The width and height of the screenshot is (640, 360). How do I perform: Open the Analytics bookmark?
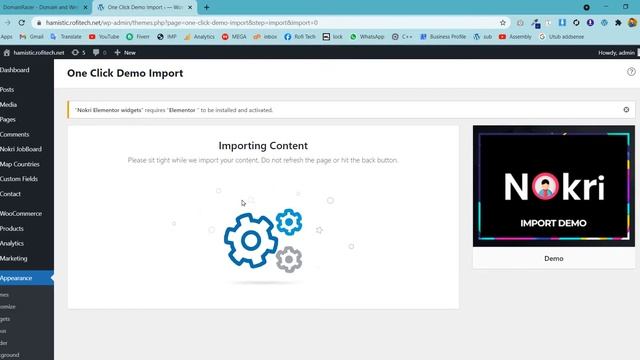coord(199,37)
